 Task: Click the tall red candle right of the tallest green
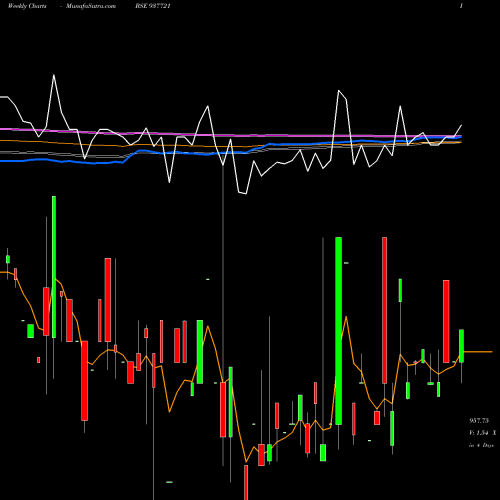[385, 310]
